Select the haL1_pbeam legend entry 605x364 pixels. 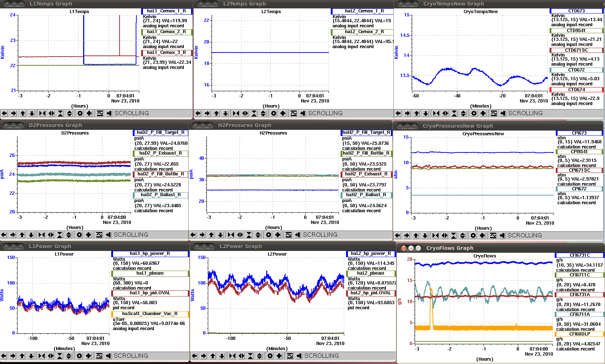pyautogui.click(x=150, y=274)
